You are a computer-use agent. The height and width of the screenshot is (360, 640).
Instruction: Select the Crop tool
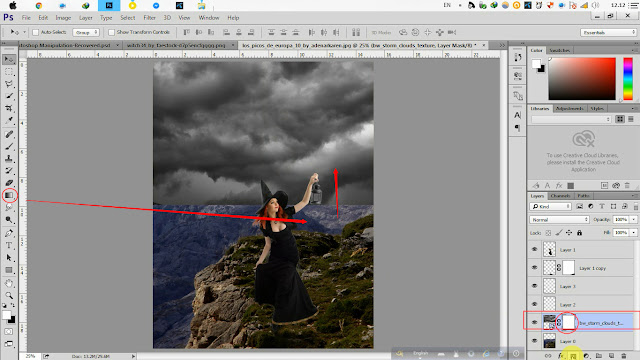pyautogui.click(x=9, y=109)
